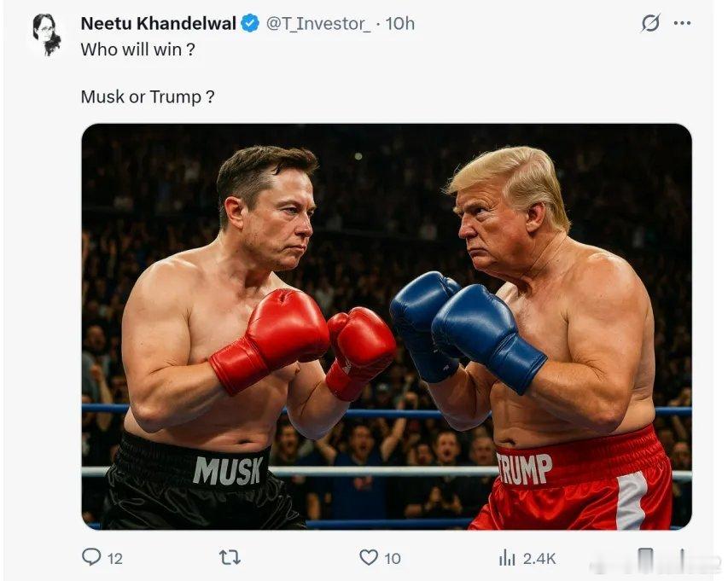Screen dimensions: 728x581
Task: Click the TRUMP label on red shorts
Action: [524, 468]
